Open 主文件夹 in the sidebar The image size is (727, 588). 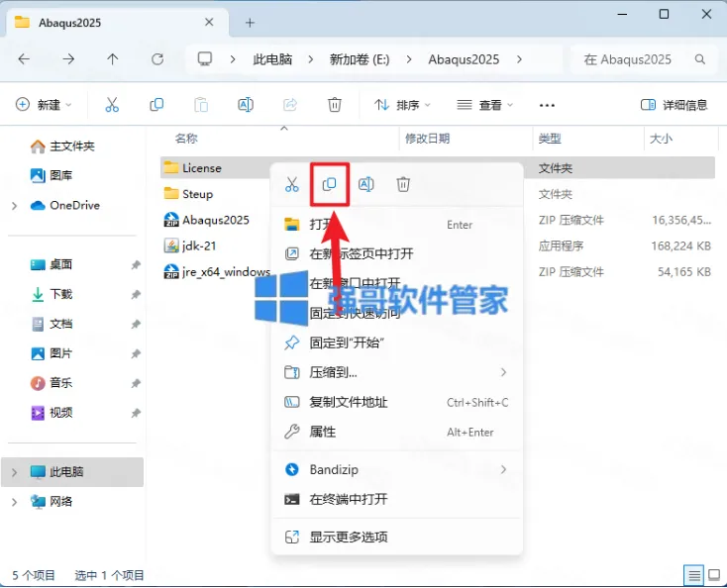62,147
